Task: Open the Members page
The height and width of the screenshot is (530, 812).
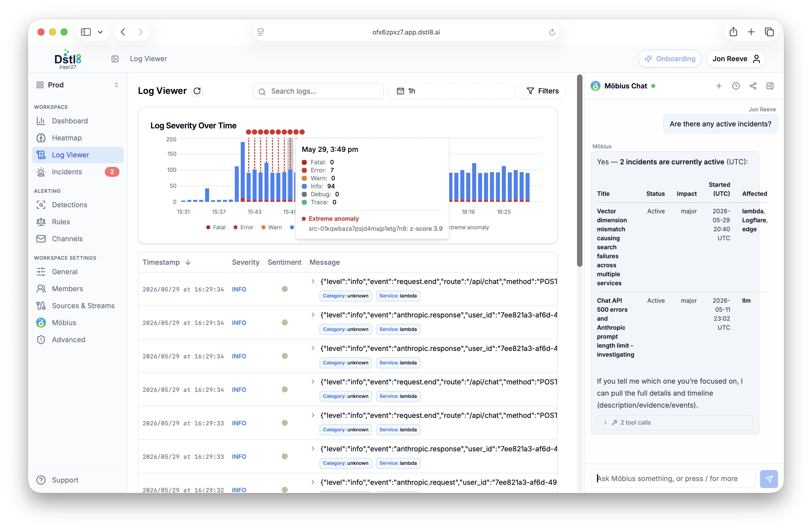Action: click(78, 289)
